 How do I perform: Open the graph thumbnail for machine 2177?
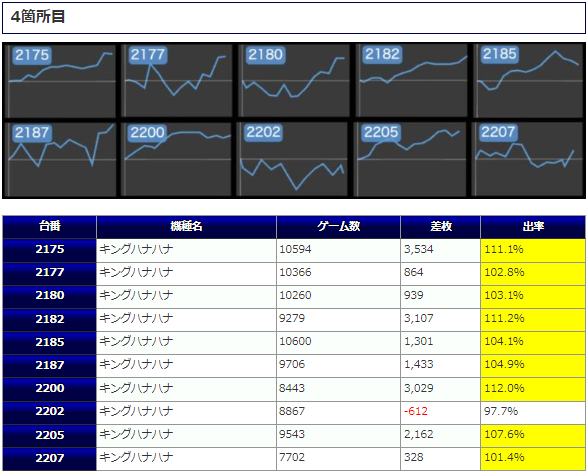(x=178, y=81)
